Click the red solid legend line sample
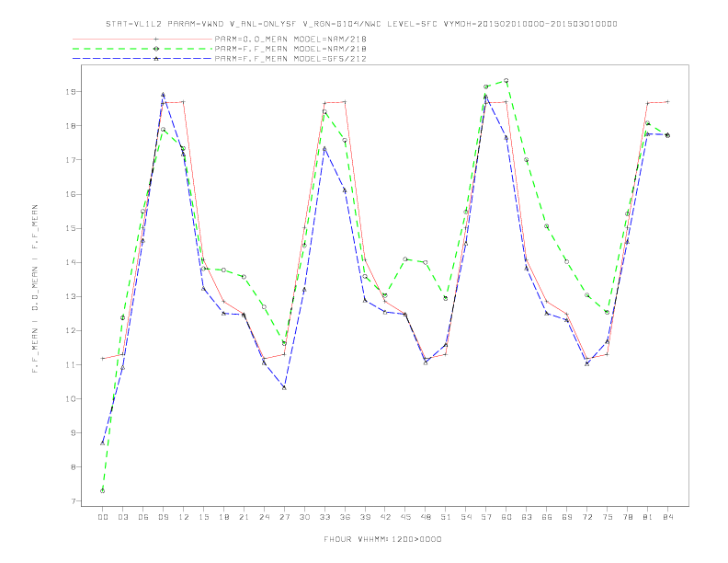This screenshot has height=563, width=728. 142,39
